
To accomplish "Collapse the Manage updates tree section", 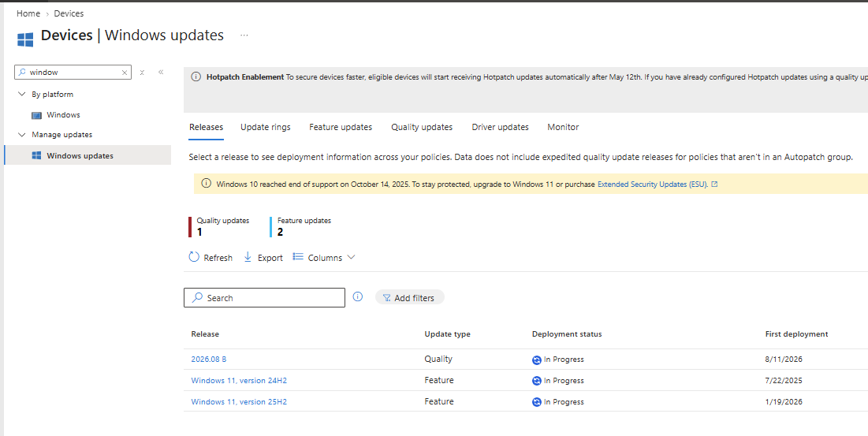I will click(x=22, y=135).
